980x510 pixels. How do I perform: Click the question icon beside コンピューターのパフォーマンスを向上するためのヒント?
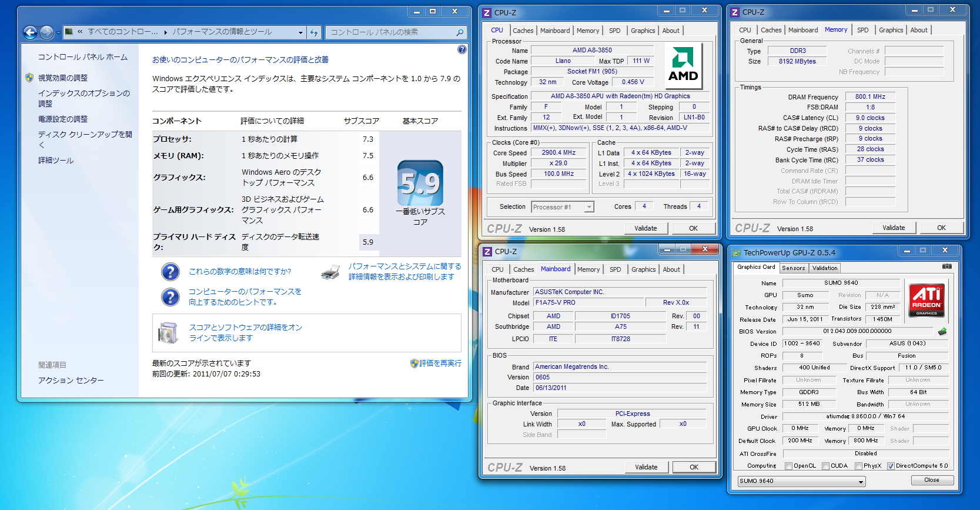(170, 297)
